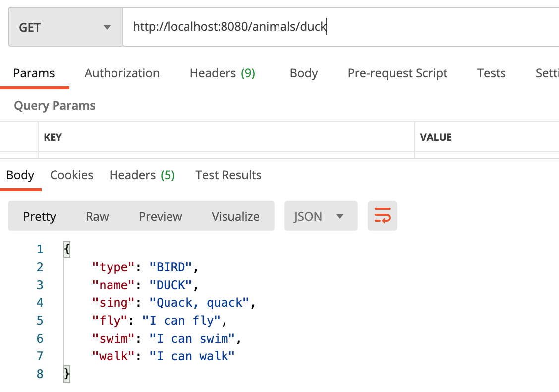Open the request Headers (9) tab
The image size is (559, 392).
click(223, 73)
